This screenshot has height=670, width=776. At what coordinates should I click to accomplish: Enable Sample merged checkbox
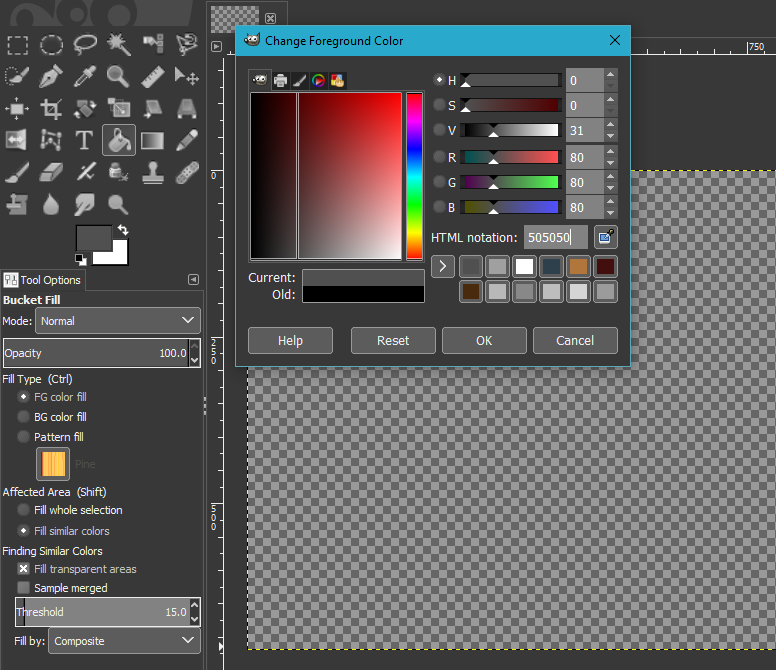point(23,587)
